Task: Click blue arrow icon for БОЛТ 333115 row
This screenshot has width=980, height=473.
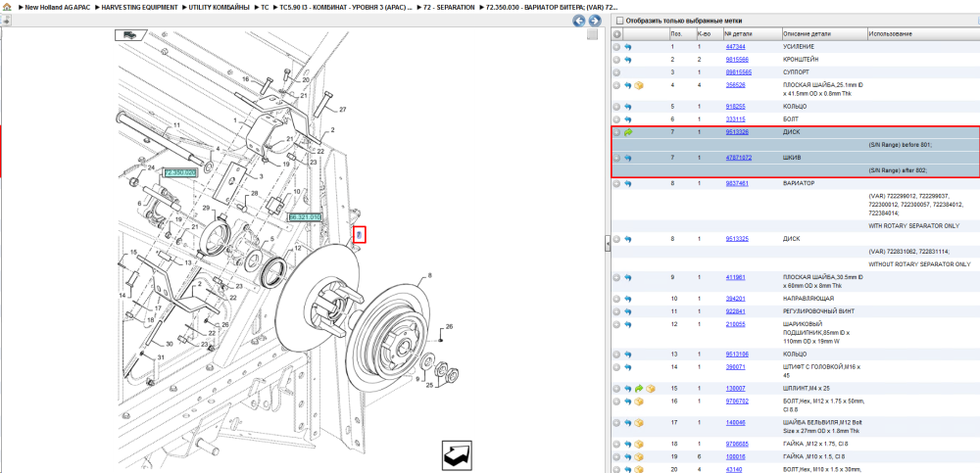Action: click(628, 119)
